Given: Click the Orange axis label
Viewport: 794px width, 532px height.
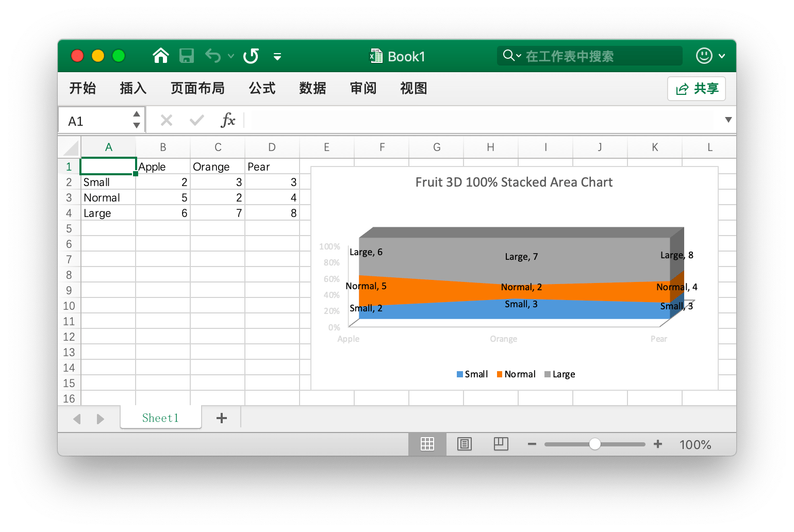Looking at the screenshot, I should coord(504,339).
